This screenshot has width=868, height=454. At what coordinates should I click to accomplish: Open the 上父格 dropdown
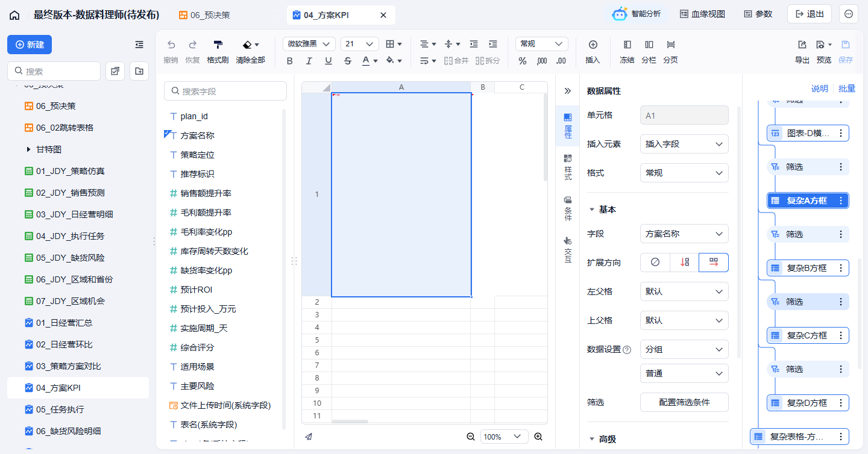(684, 320)
